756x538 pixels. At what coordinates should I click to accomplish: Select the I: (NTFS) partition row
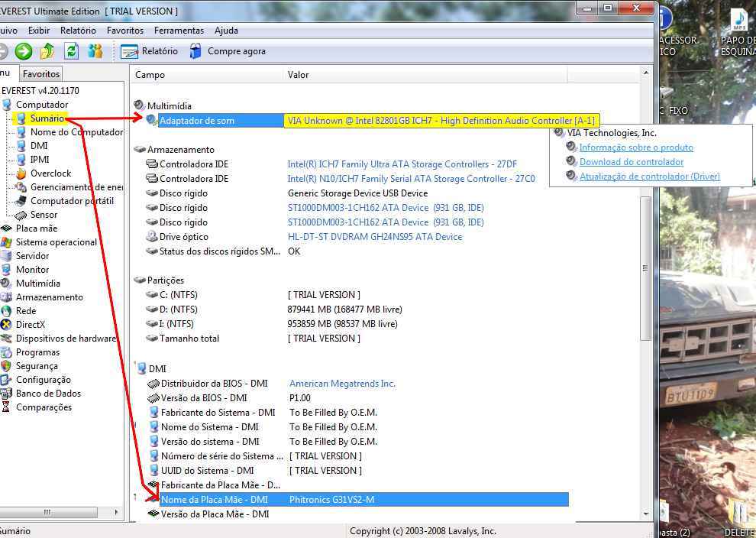(x=357, y=324)
